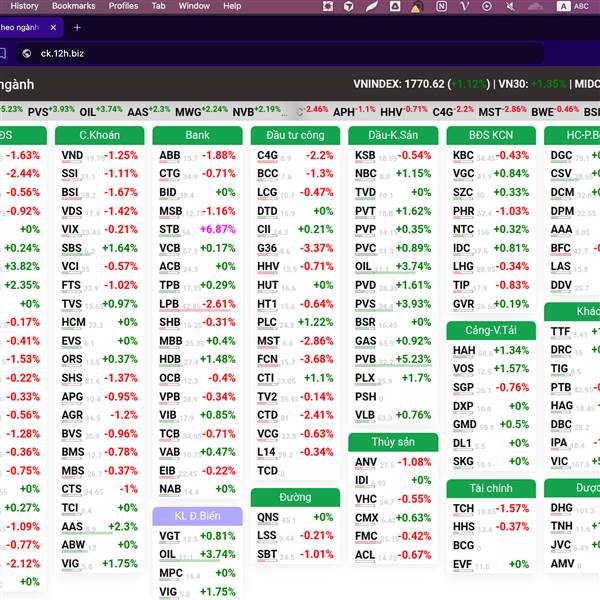The width and height of the screenshot is (600, 600).
Task: Click the Thủy sản sector header
Action: tap(393, 442)
